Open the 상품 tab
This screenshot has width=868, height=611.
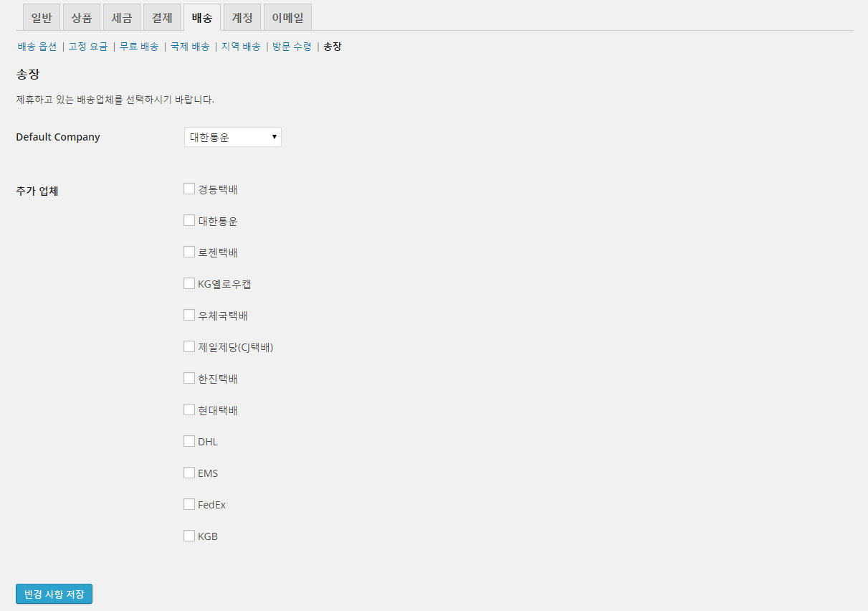click(82, 18)
